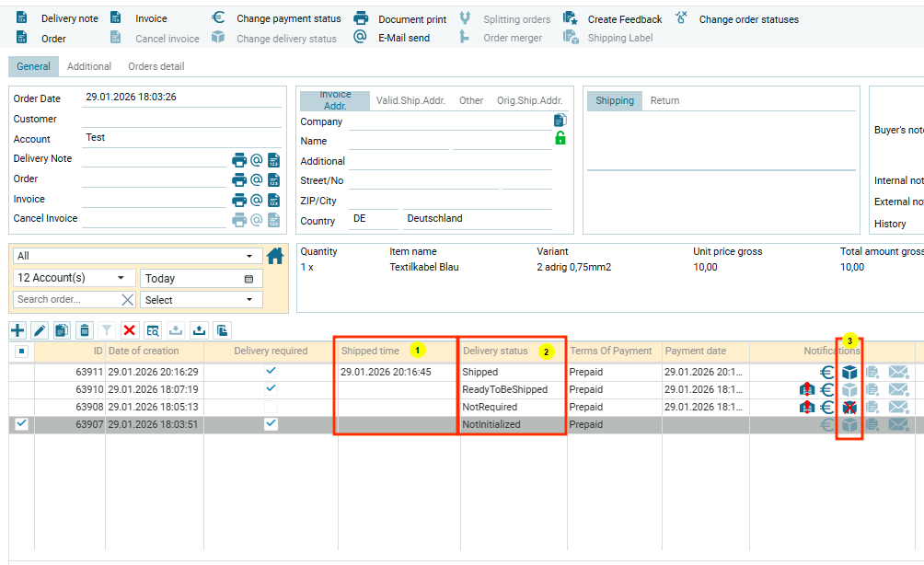Toggle the select-all checkbox in table header
This screenshot has height=565, width=924.
22,352
